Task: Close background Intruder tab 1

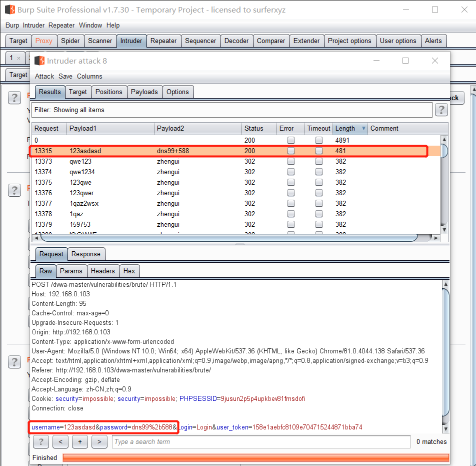Action: [19, 58]
